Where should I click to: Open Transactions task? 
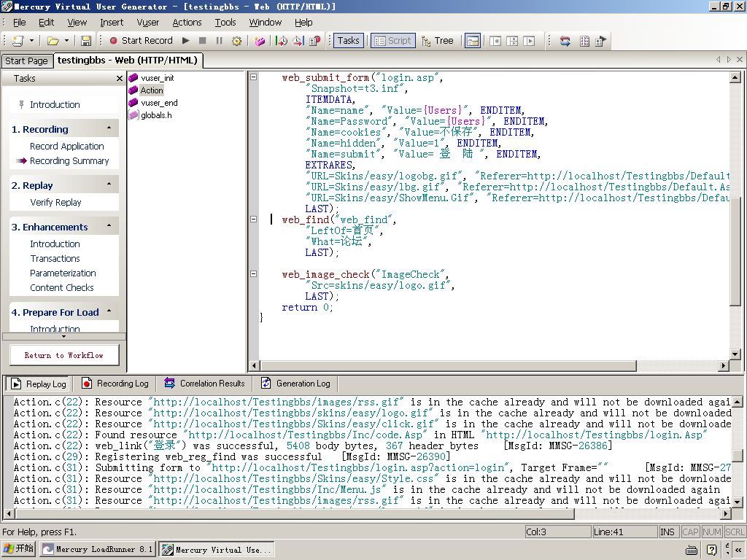point(55,259)
